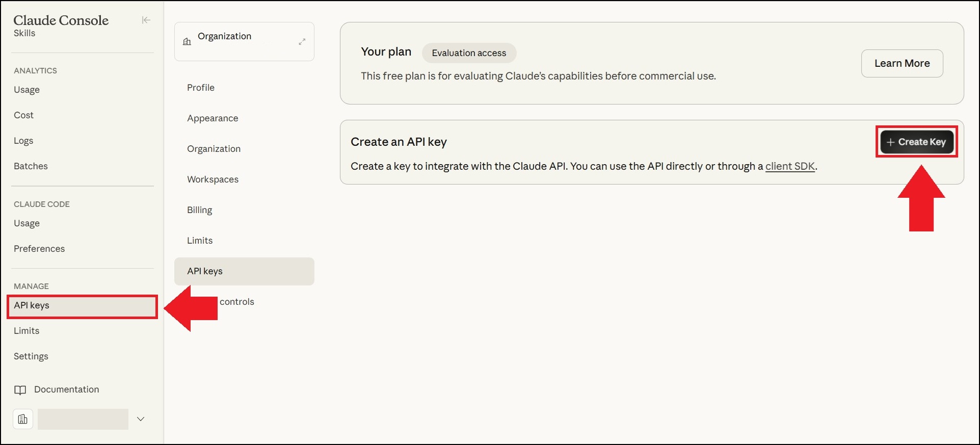Go to Settings in the left sidebar
The height and width of the screenshot is (445, 980).
coord(31,356)
